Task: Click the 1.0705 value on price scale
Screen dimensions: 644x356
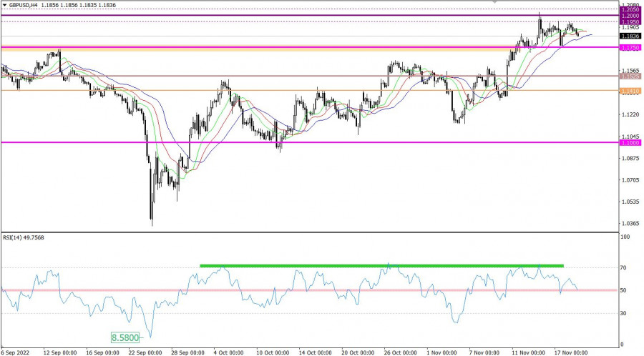Action: click(630, 180)
